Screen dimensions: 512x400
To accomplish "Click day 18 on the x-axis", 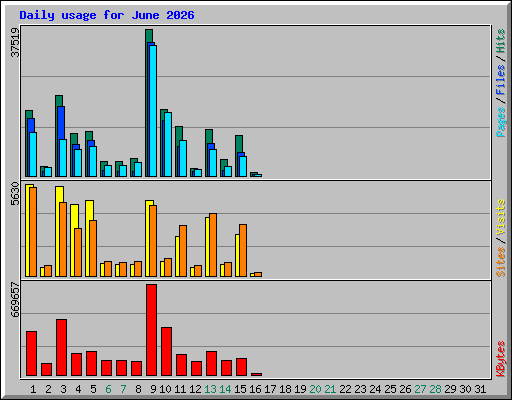I will click(285, 389).
